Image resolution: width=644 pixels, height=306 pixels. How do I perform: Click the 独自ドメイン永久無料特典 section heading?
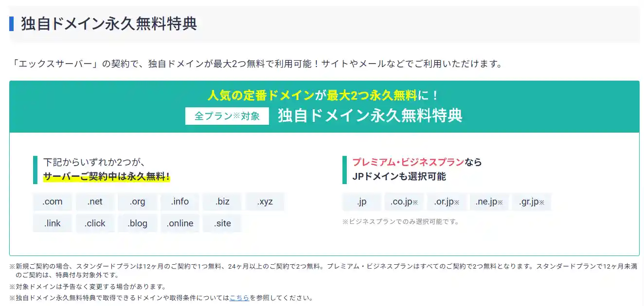pyautogui.click(x=109, y=23)
